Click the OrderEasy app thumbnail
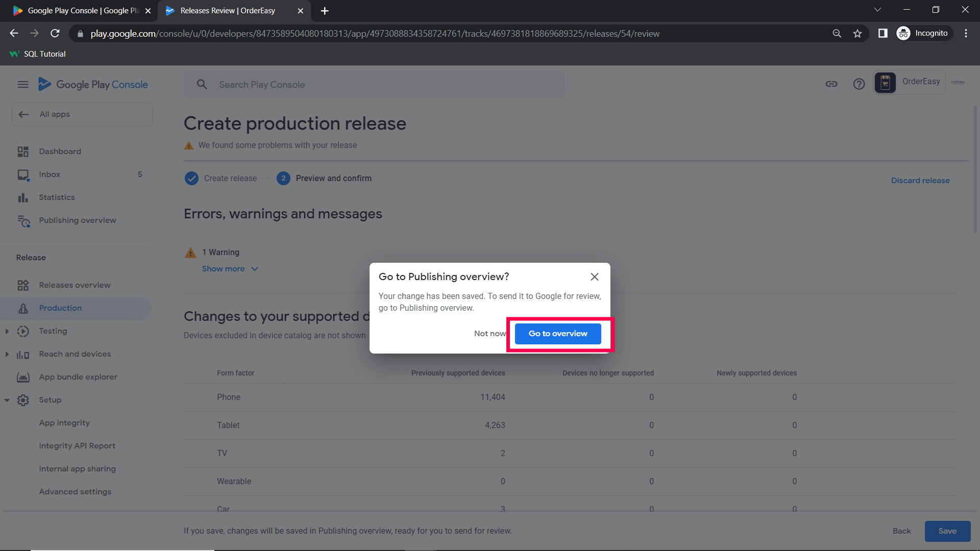 click(x=885, y=82)
